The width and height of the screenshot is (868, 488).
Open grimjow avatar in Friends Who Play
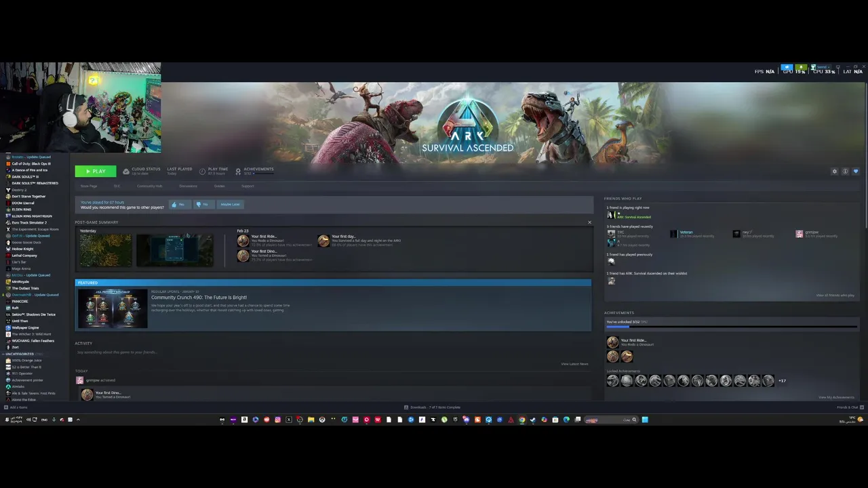click(799, 234)
